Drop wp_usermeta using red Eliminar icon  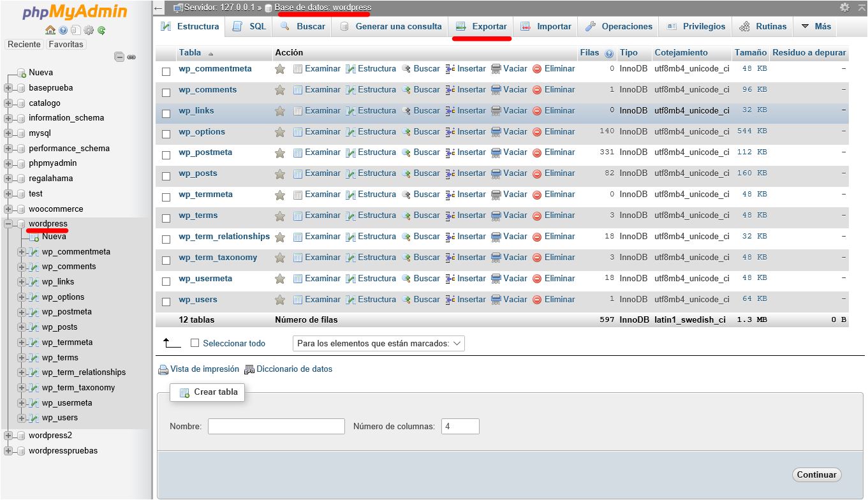pos(537,279)
